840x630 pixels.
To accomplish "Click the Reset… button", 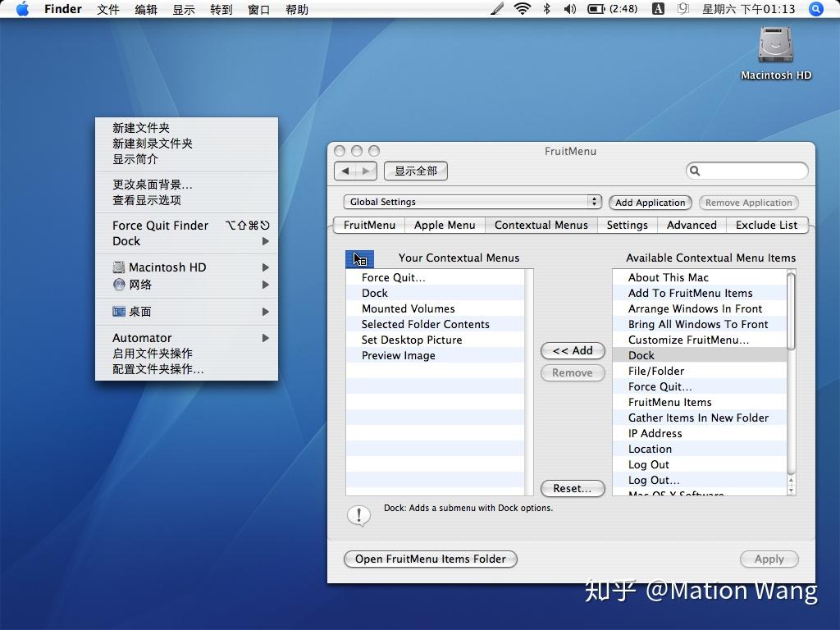I will 573,489.
